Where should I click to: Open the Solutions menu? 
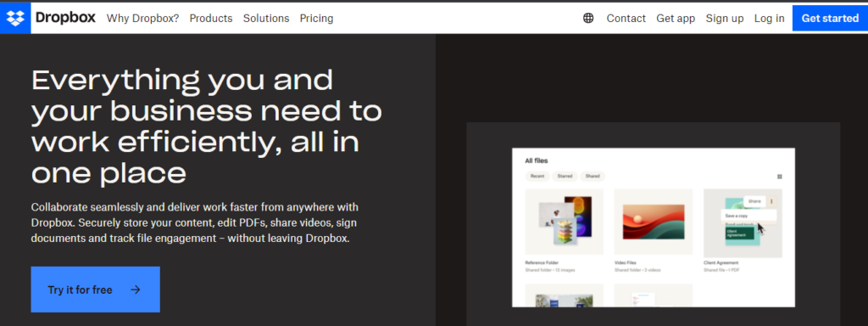[266, 19]
